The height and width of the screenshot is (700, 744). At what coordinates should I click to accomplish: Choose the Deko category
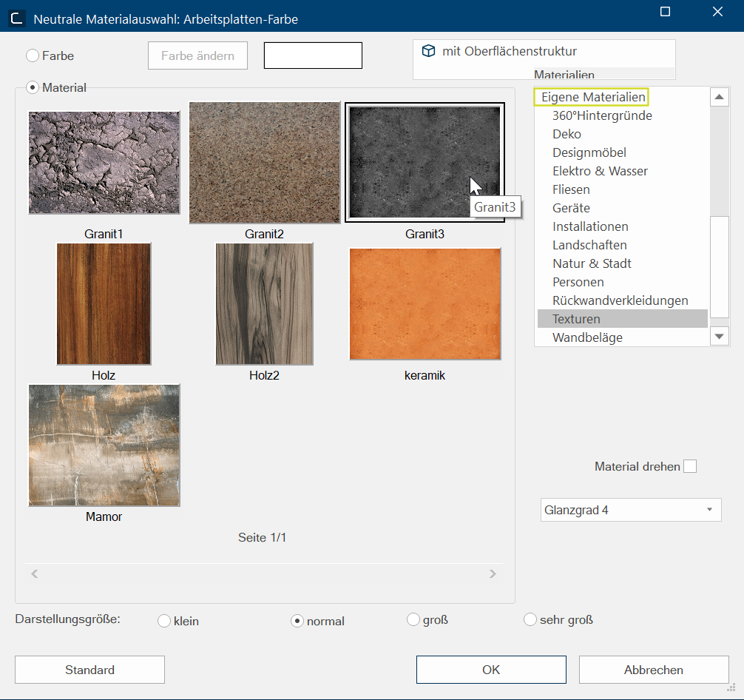pos(567,134)
